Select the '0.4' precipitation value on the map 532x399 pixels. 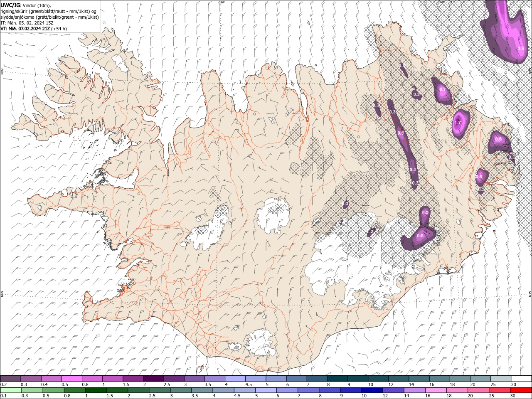click(413, 170)
